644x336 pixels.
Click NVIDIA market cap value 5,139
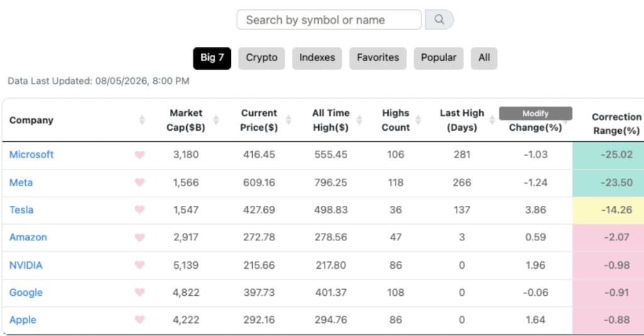pyautogui.click(x=186, y=265)
